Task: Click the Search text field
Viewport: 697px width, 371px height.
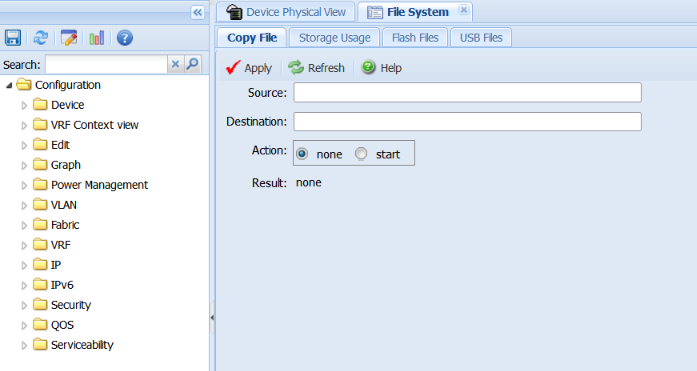Action: (x=106, y=64)
